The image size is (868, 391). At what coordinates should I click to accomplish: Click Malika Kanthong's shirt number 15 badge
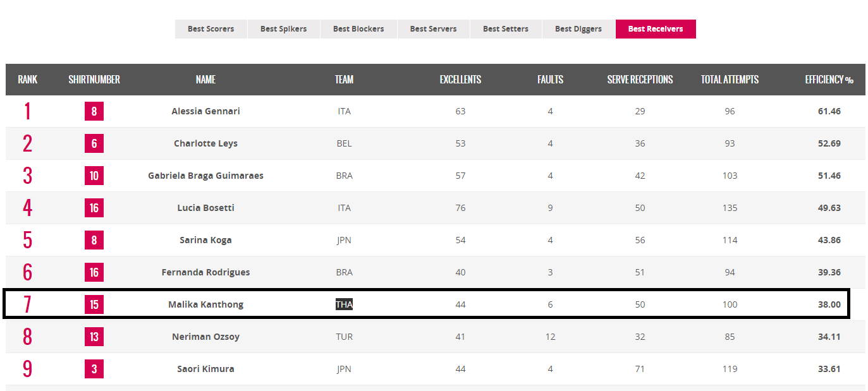[94, 305]
